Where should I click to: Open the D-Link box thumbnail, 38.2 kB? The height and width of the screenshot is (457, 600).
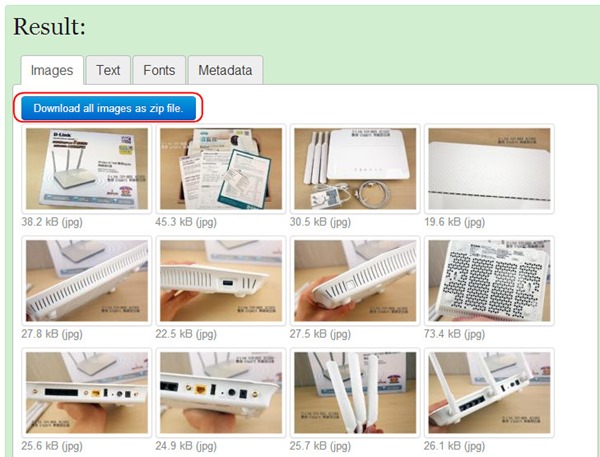pos(87,169)
